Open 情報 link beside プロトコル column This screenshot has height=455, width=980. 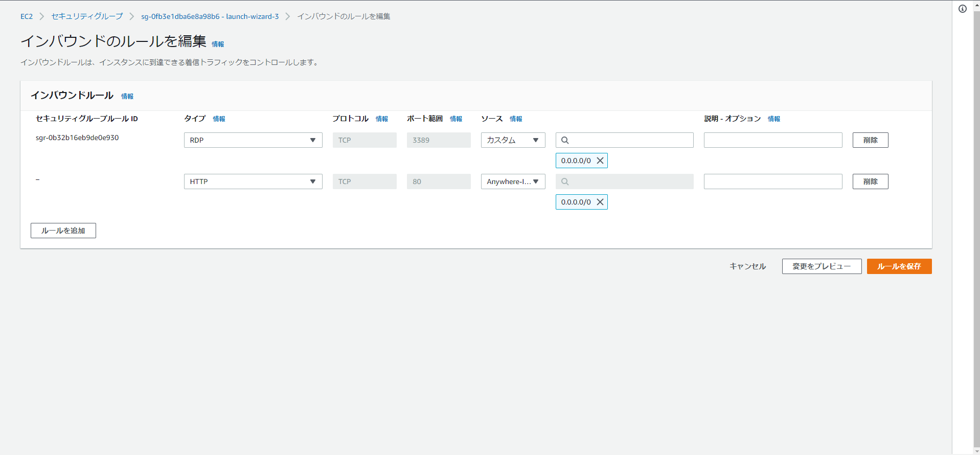pyautogui.click(x=382, y=119)
